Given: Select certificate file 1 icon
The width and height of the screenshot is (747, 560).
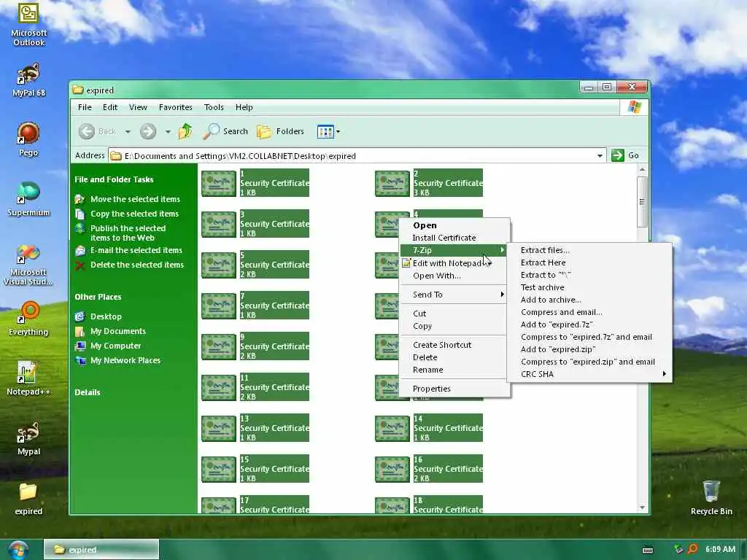Looking at the screenshot, I should (219, 183).
